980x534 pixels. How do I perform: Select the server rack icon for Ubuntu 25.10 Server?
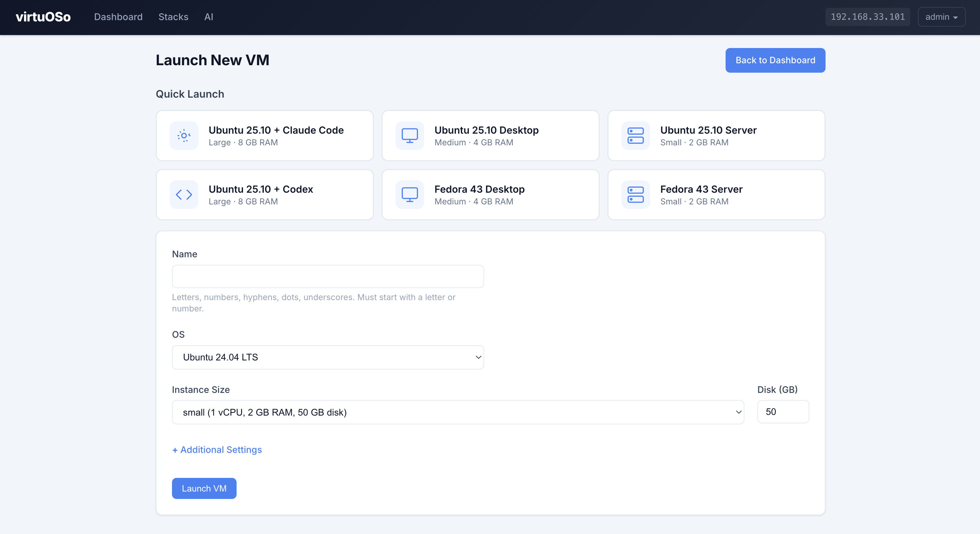click(635, 135)
